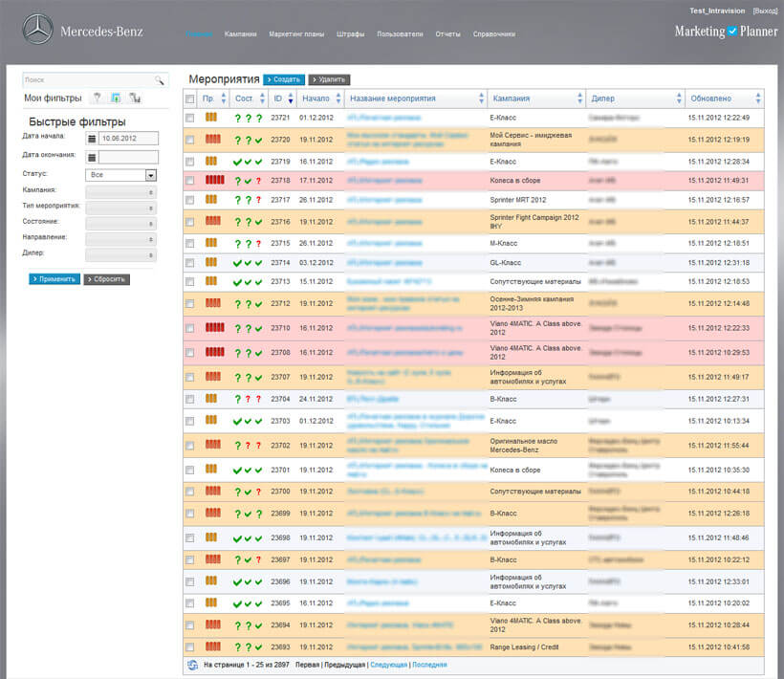Click the magnifier icon in the search box
Screen dimensions: 784x679
point(160,80)
